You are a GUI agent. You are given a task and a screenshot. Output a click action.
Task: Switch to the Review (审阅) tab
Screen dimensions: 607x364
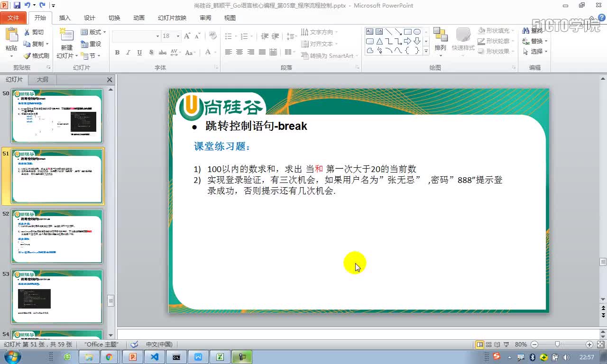pyautogui.click(x=205, y=18)
